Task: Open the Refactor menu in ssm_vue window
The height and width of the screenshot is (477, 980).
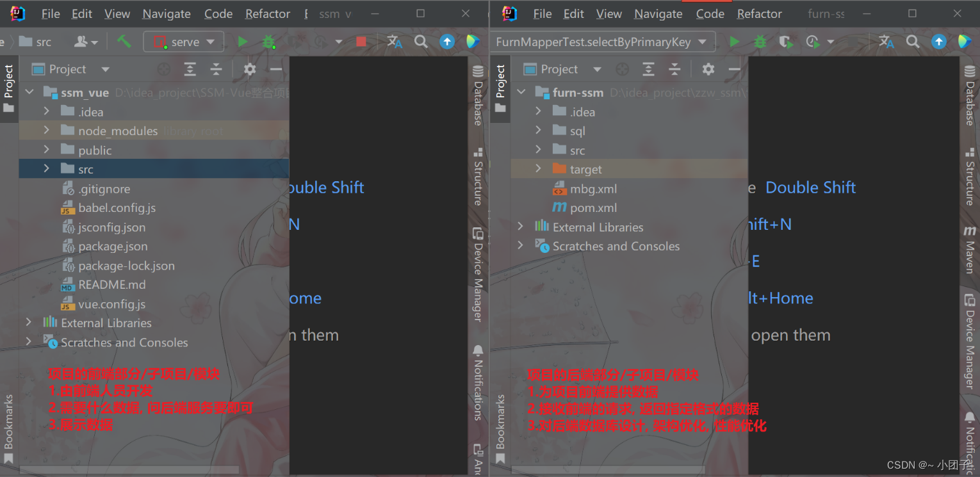Action: click(268, 13)
